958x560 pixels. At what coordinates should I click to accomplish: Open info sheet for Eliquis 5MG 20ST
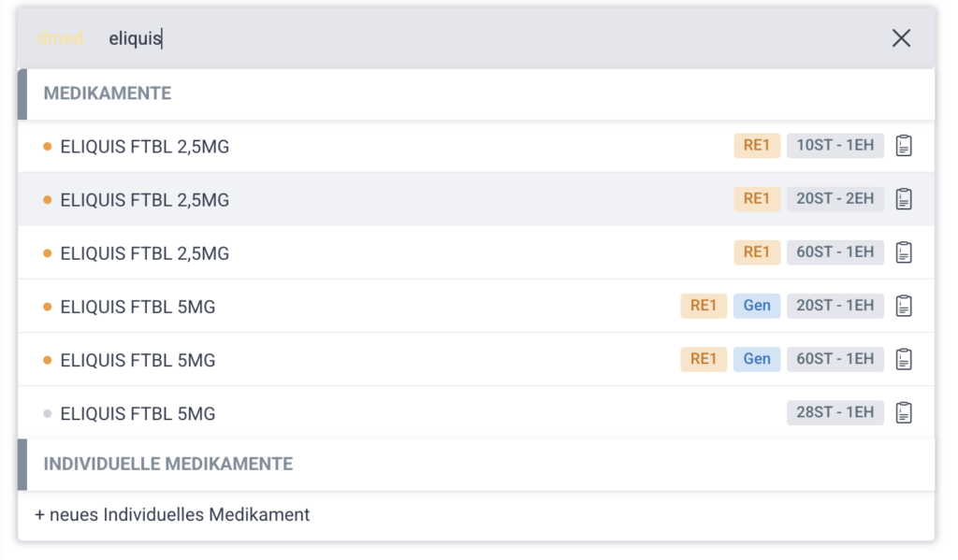(904, 306)
